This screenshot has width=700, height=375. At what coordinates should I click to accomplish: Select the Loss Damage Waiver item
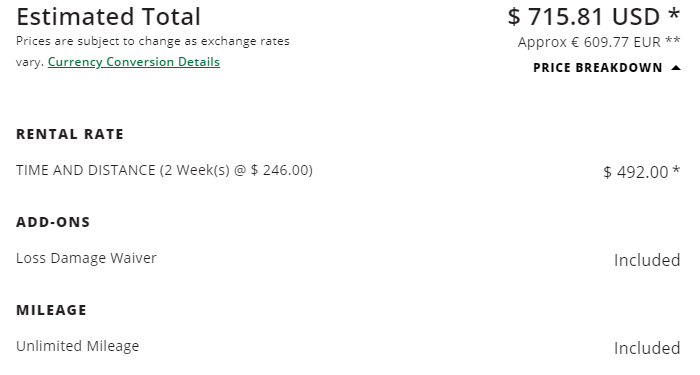coord(86,258)
